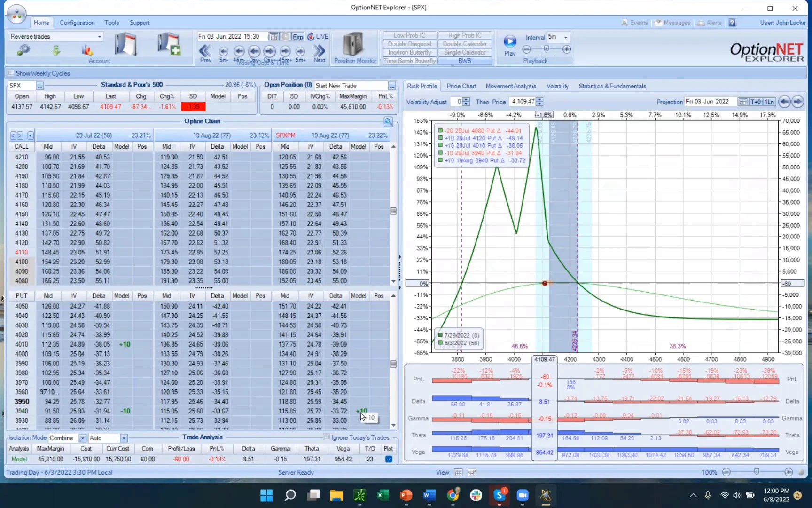
Task: Move projection date backward arrow
Action: tap(784, 102)
